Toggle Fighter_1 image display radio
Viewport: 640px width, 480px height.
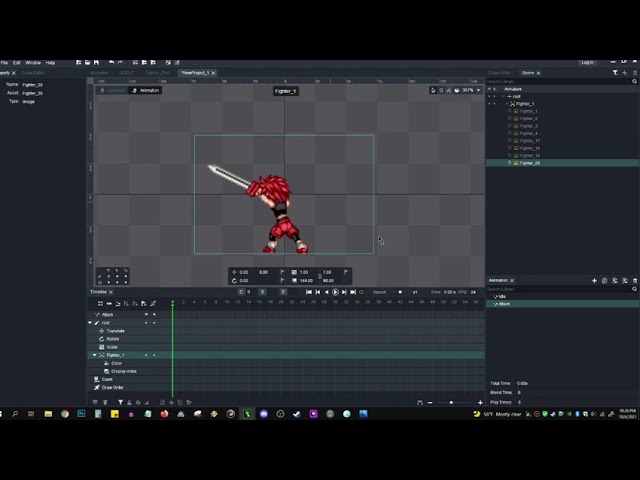(x=509, y=111)
